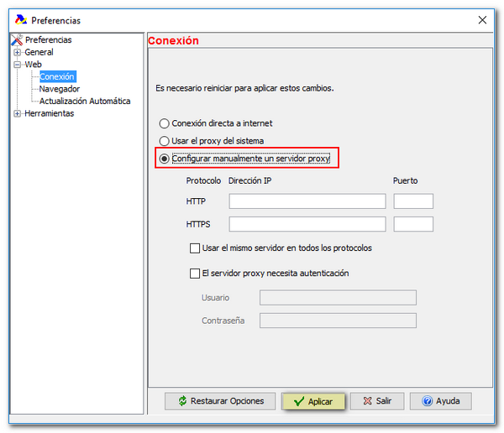Open Navegador in the preferences tree
Viewport: 504px width, 433px height.
pyautogui.click(x=60, y=89)
